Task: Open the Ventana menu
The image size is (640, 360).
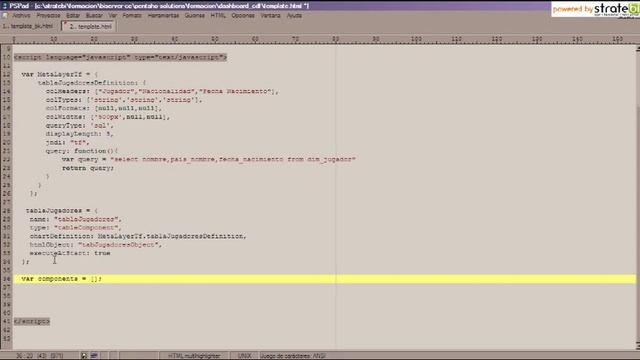Action: coord(271,16)
